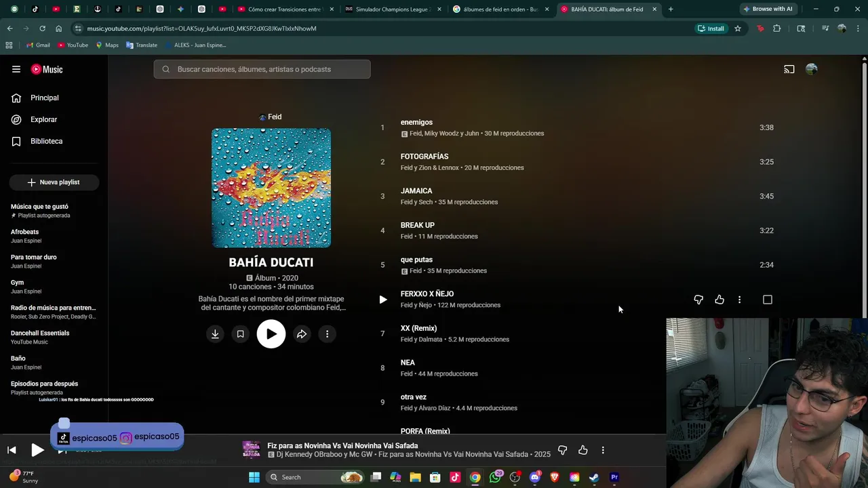The image size is (868, 488).
Task: Click Browse with AI button
Action: coord(768,9)
